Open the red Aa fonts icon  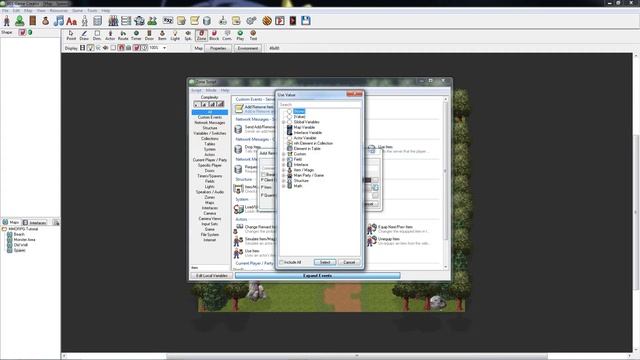coord(72,20)
